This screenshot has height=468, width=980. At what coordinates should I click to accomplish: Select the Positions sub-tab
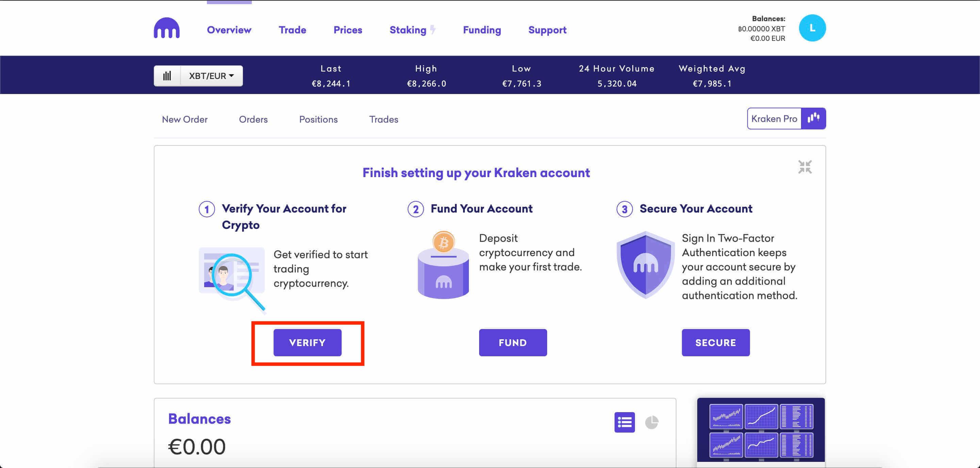click(318, 119)
